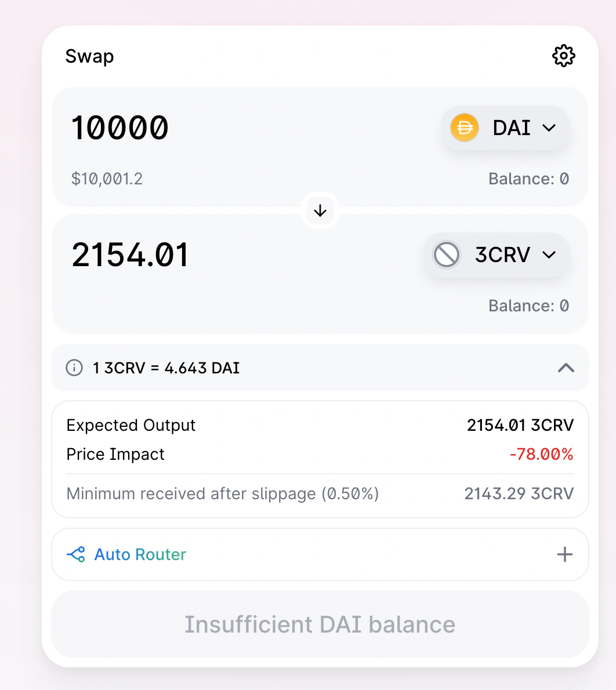Click the DAI Balance: 0 label
This screenshot has width=616, height=690.
click(x=528, y=179)
